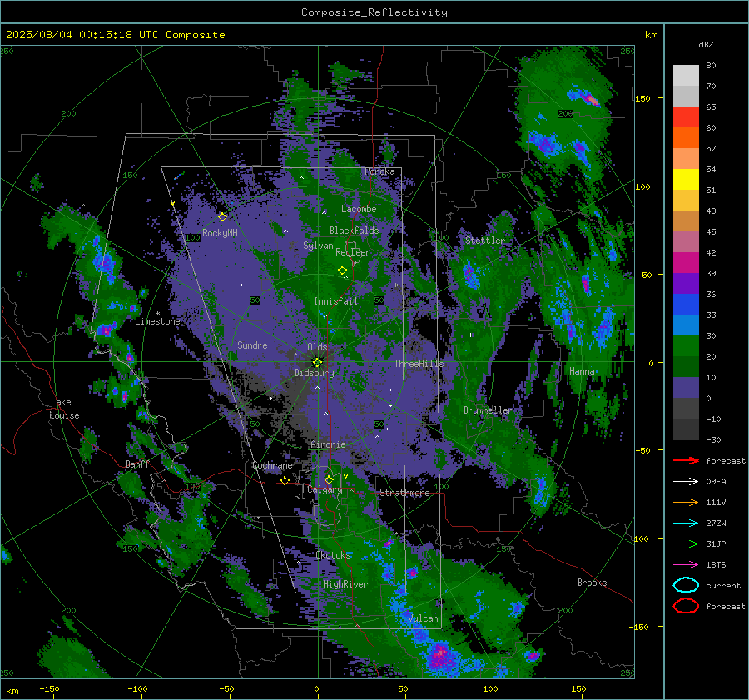Click the Airdrie label
This screenshot has width=749, height=700.
328,444
